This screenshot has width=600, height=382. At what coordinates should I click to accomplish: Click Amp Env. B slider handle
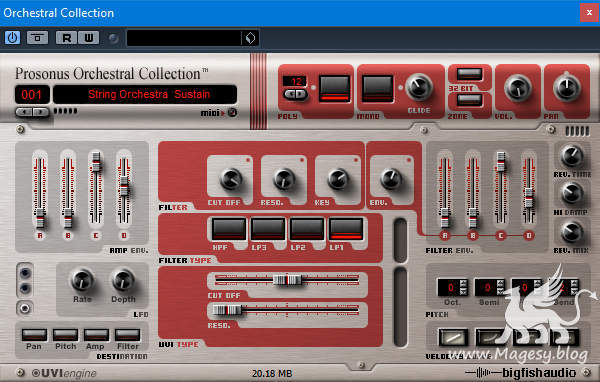pyautogui.click(x=68, y=218)
